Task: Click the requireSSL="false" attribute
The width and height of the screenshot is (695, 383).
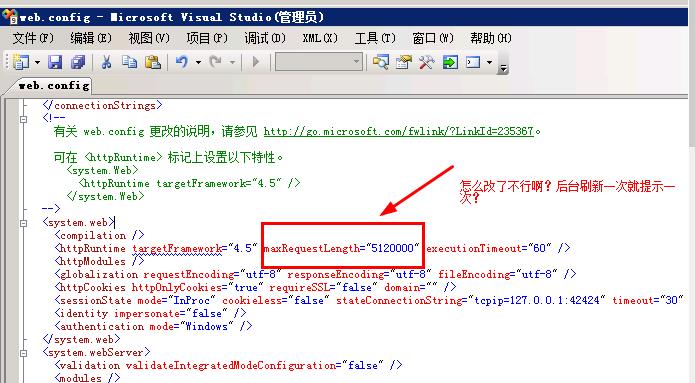Action: (x=323, y=288)
